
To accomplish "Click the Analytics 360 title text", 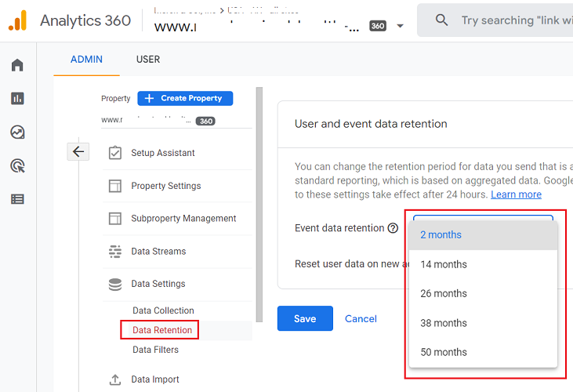I will 85,20.
